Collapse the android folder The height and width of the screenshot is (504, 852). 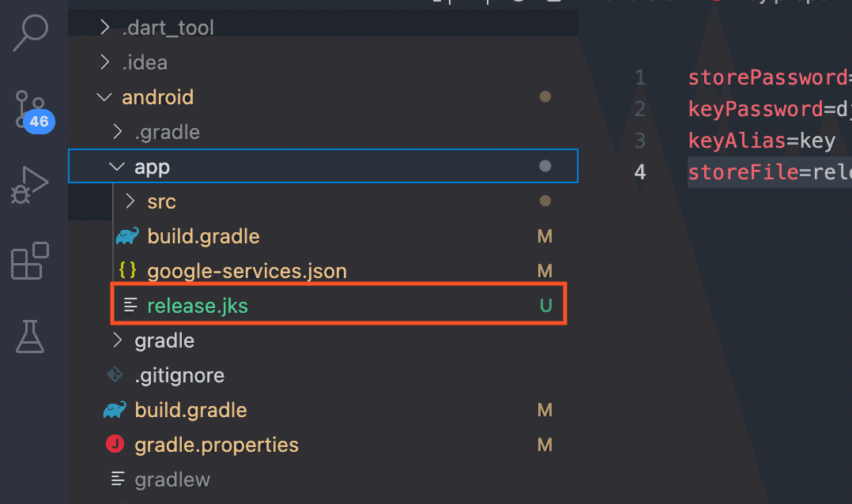pyautogui.click(x=104, y=97)
